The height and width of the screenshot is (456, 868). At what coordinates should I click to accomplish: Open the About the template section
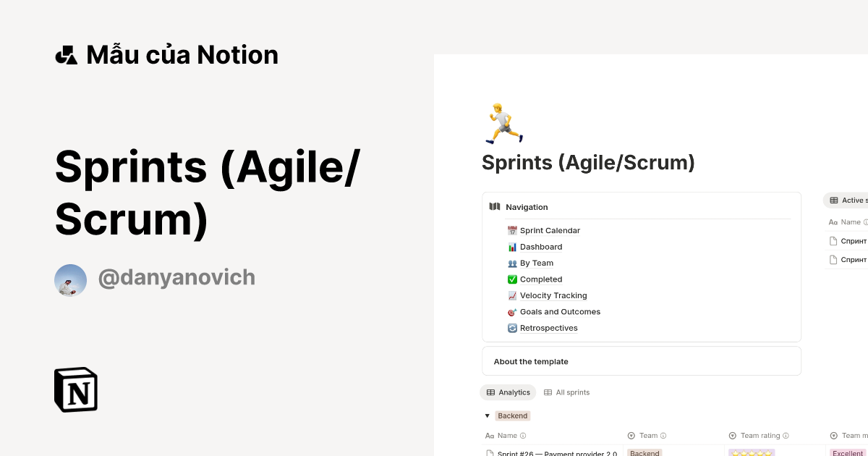click(531, 361)
